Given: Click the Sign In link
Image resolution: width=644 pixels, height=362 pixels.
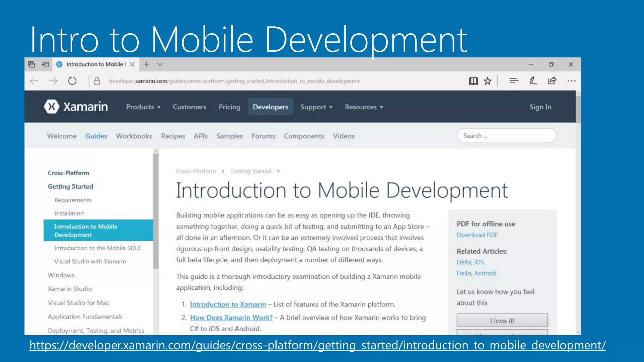Looking at the screenshot, I should tap(540, 107).
